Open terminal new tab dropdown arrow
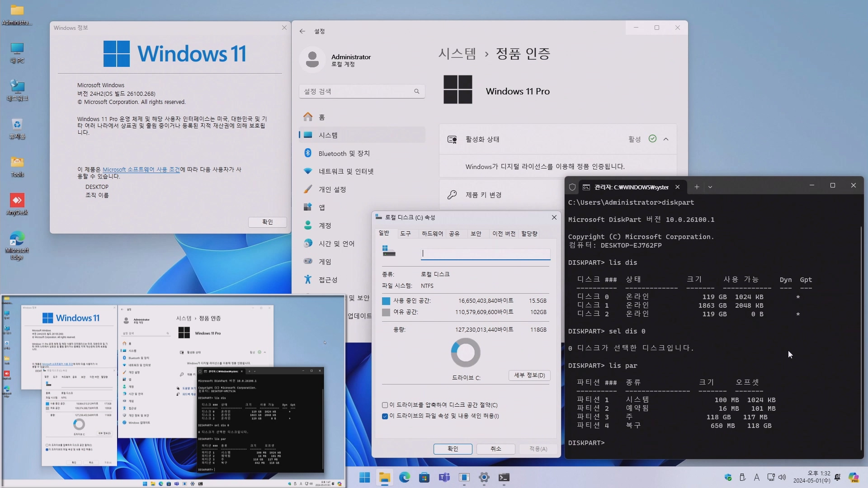The height and width of the screenshot is (488, 868). pos(710,187)
